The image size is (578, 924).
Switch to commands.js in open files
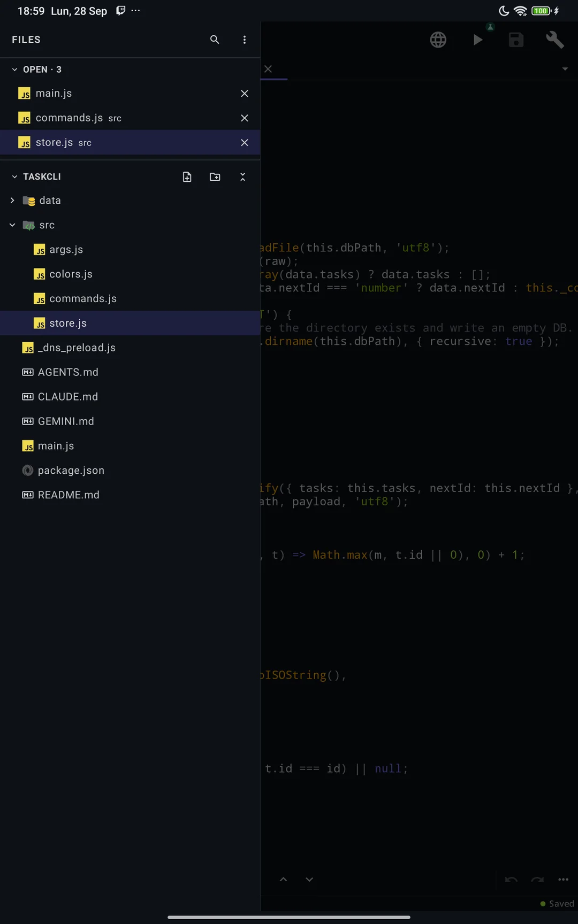point(130,118)
